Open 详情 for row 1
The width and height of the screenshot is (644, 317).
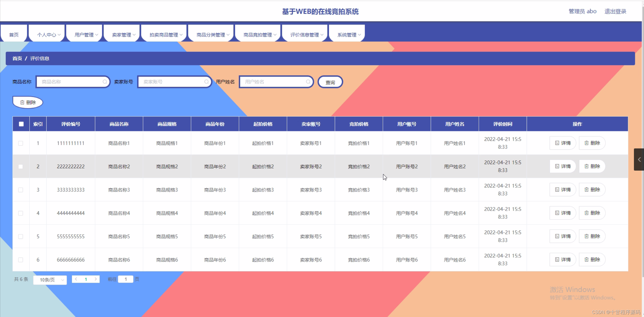click(563, 143)
